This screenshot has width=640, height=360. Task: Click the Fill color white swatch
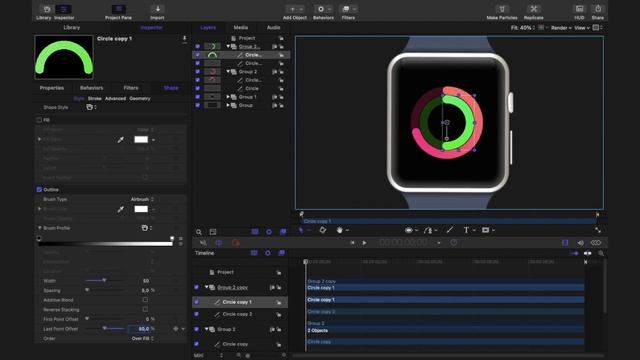tap(141, 140)
